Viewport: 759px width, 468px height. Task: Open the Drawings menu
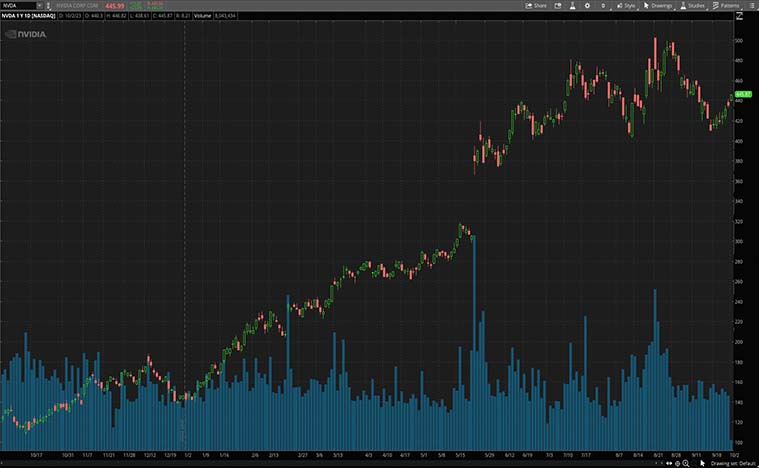(658, 5)
